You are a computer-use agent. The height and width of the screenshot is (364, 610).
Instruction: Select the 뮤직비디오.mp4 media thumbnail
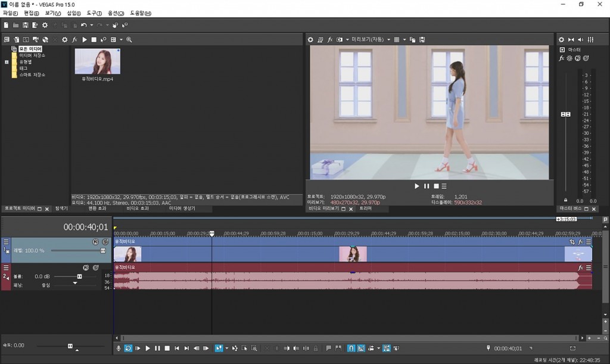[x=97, y=61]
